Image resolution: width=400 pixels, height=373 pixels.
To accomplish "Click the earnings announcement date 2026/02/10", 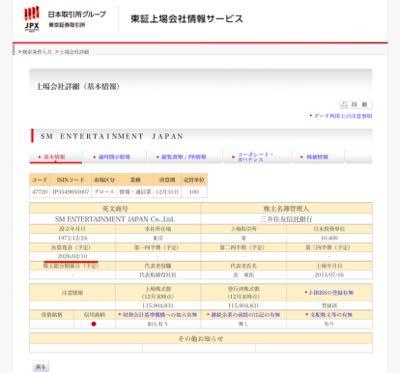I will pyautogui.click(x=73, y=256).
